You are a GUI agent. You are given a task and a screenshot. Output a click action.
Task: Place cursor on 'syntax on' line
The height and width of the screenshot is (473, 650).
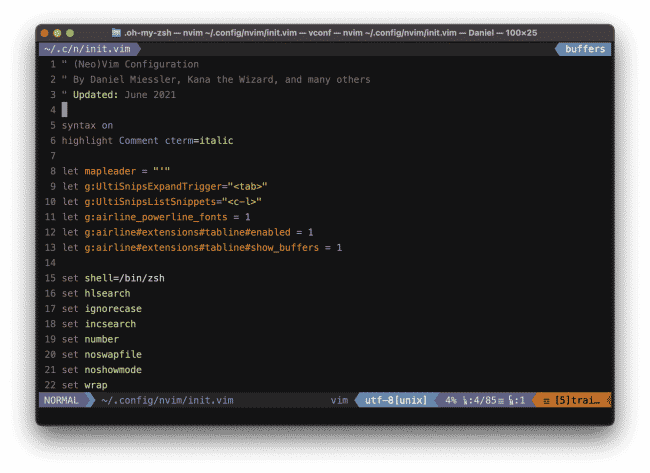(87, 126)
